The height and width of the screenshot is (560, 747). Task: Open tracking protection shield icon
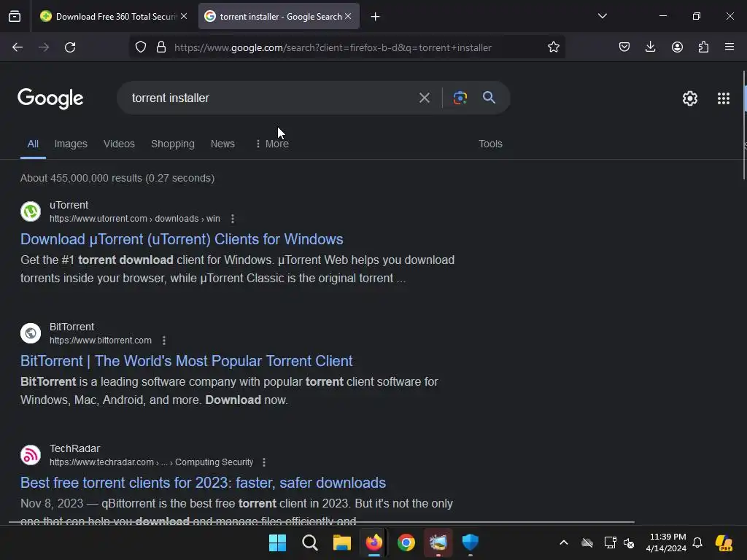click(x=141, y=47)
